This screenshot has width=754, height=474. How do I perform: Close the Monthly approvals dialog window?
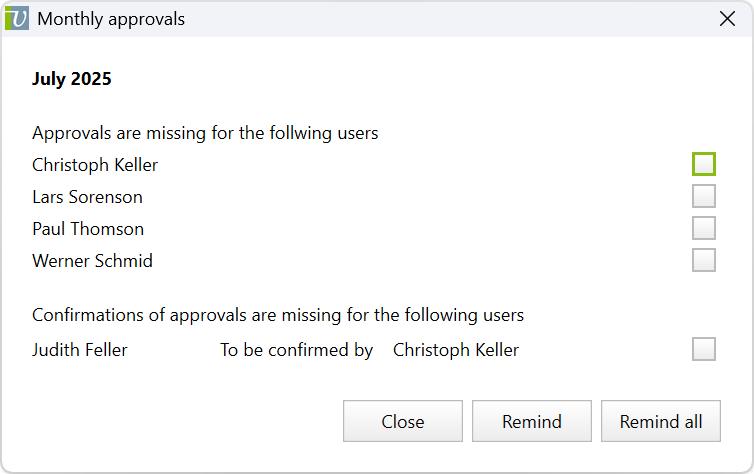(728, 19)
